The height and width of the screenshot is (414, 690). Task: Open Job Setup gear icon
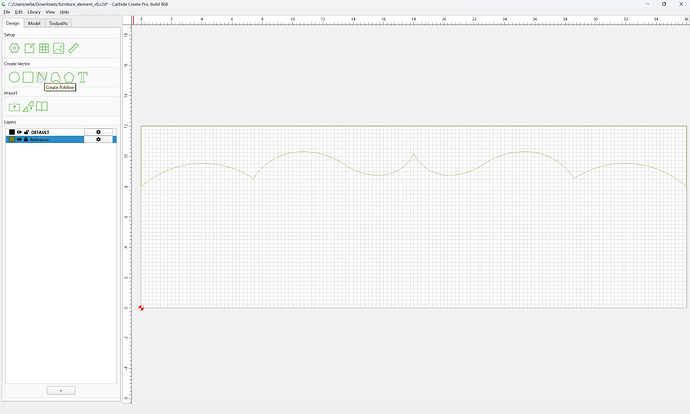coord(15,48)
